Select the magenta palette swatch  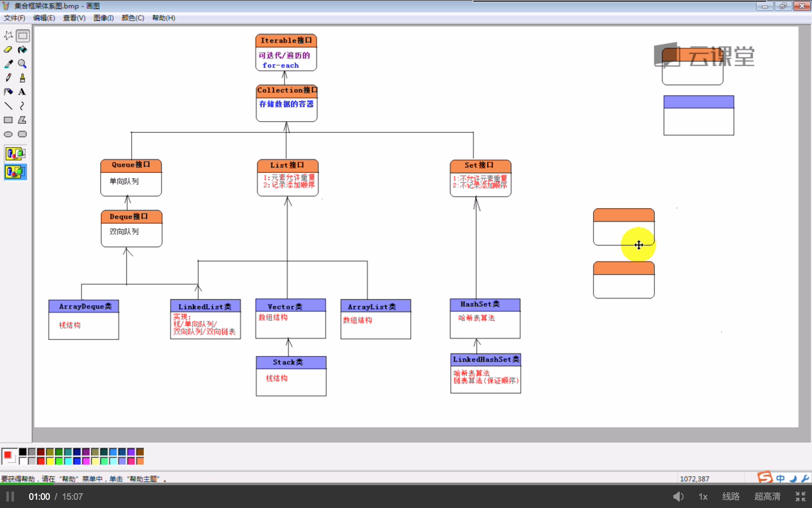tap(86, 461)
